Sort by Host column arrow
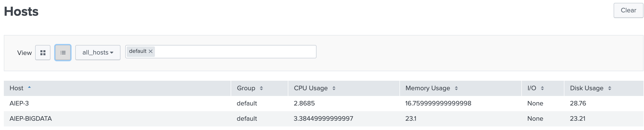Image resolution: width=644 pixels, height=130 pixels. tap(29, 87)
